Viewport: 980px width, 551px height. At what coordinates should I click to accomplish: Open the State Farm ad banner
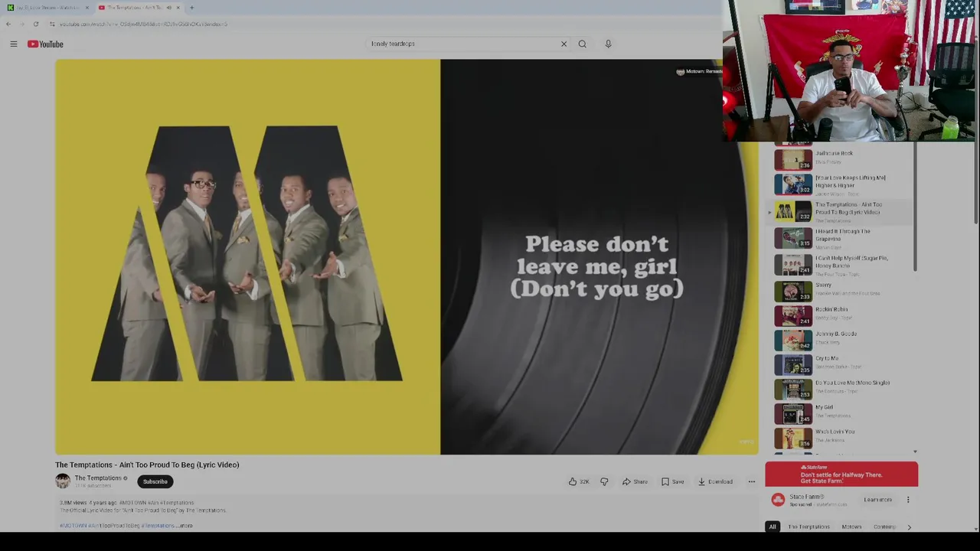tap(841, 474)
